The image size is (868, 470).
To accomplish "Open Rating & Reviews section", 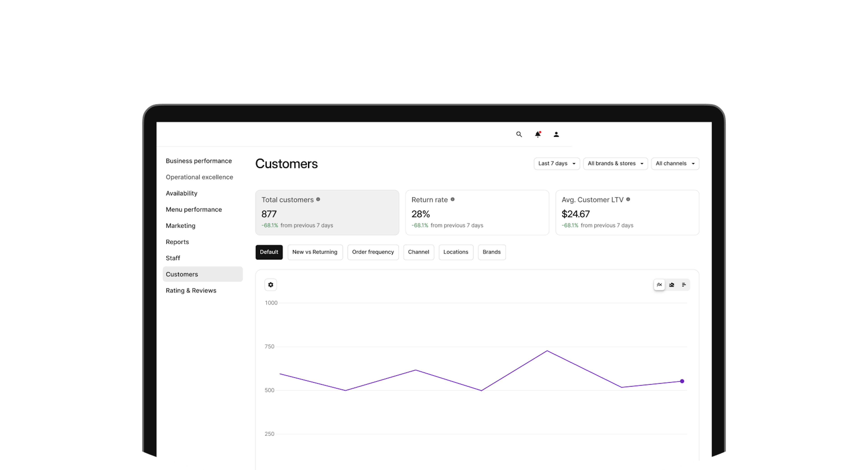I will 191,290.
